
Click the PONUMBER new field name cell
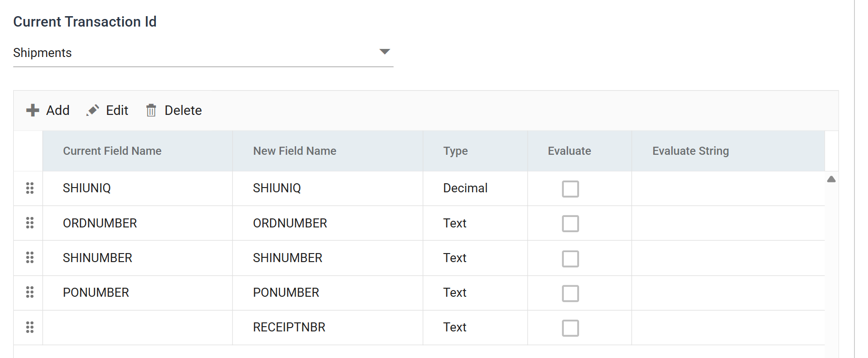tap(328, 292)
